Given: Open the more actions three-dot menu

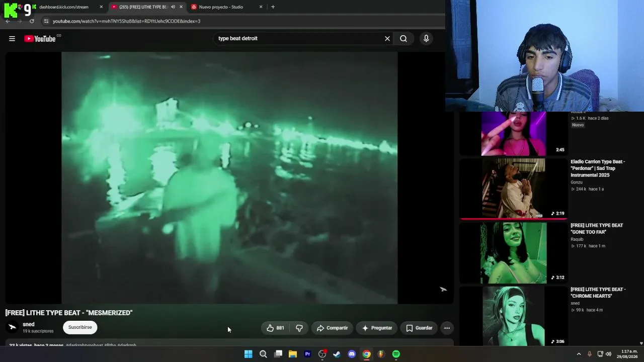Looking at the screenshot, I should pyautogui.click(x=447, y=328).
